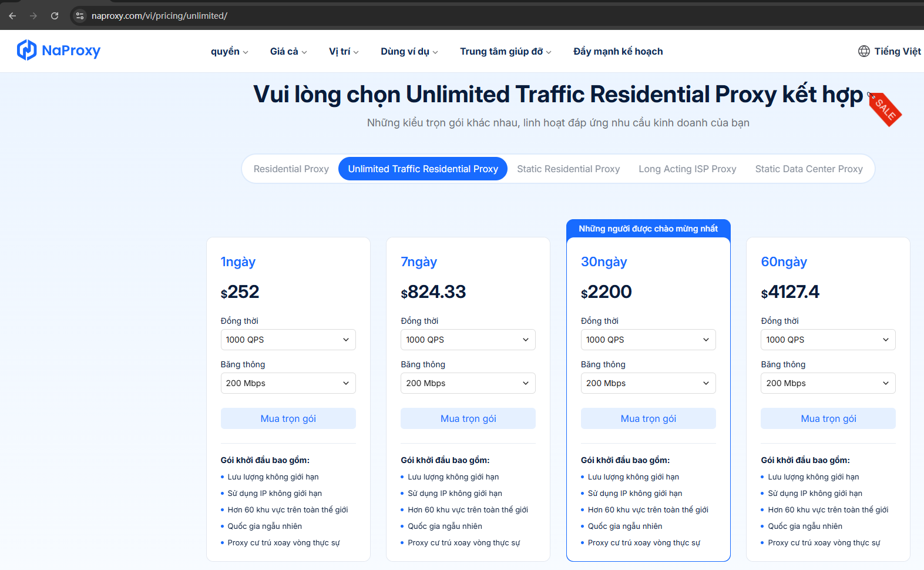This screenshot has height=570, width=924.
Task: Click the Những người được chào mừng nhất banner
Action: click(649, 229)
